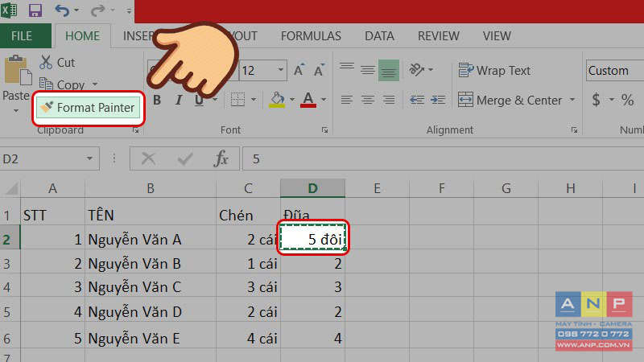This screenshot has height=362, width=644.
Task: Apply the red Font Color
Action: [308, 99]
